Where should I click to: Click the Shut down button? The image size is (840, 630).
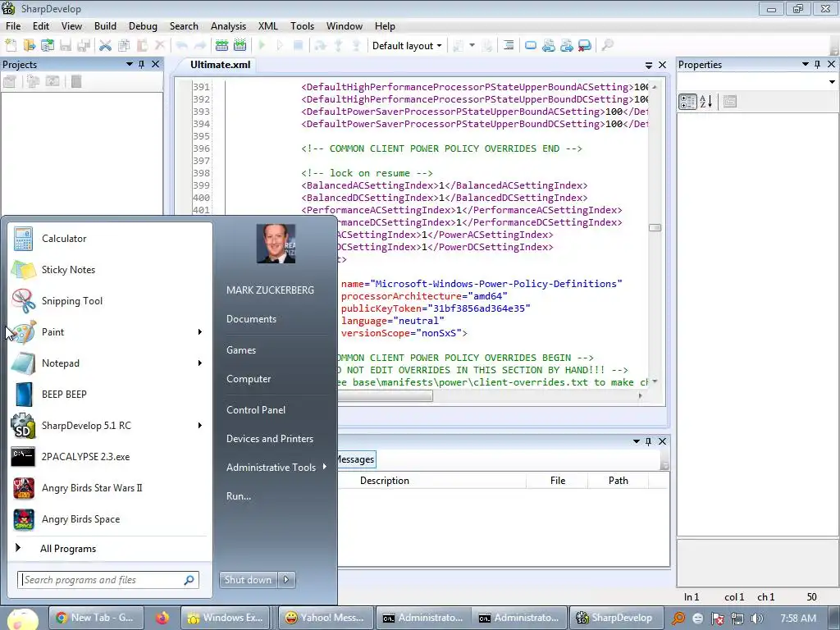pos(248,580)
